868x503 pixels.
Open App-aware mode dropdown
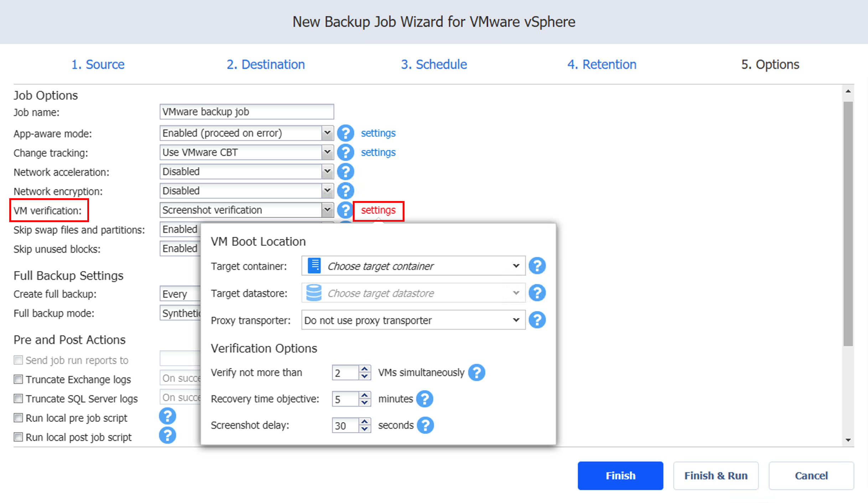coord(247,133)
